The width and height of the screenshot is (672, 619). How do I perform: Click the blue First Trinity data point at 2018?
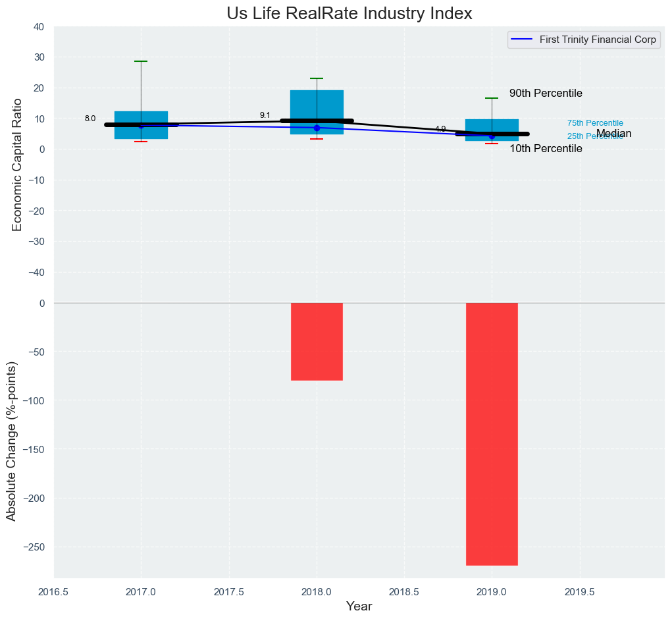317,128
